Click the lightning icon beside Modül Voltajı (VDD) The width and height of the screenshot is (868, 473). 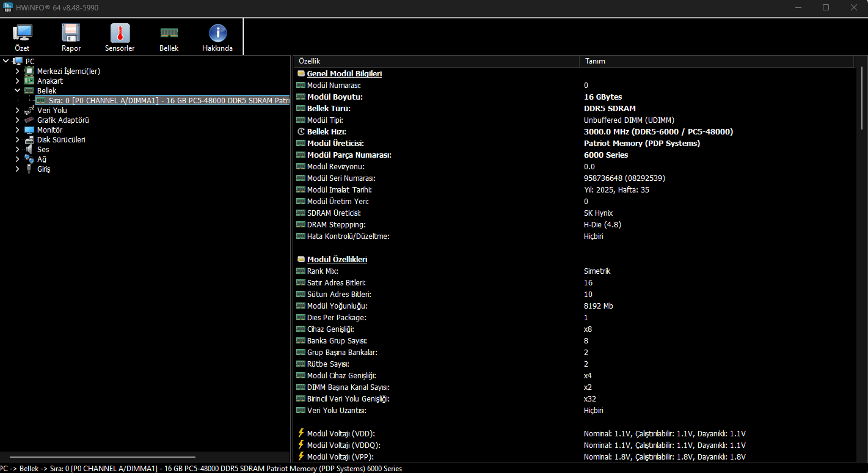pyautogui.click(x=301, y=433)
